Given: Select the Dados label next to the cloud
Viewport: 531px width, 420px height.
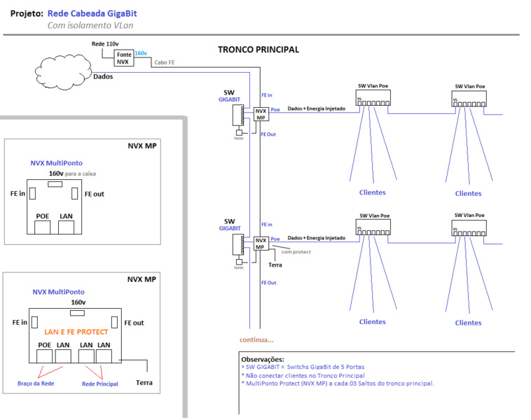Looking at the screenshot, I should (x=103, y=76).
